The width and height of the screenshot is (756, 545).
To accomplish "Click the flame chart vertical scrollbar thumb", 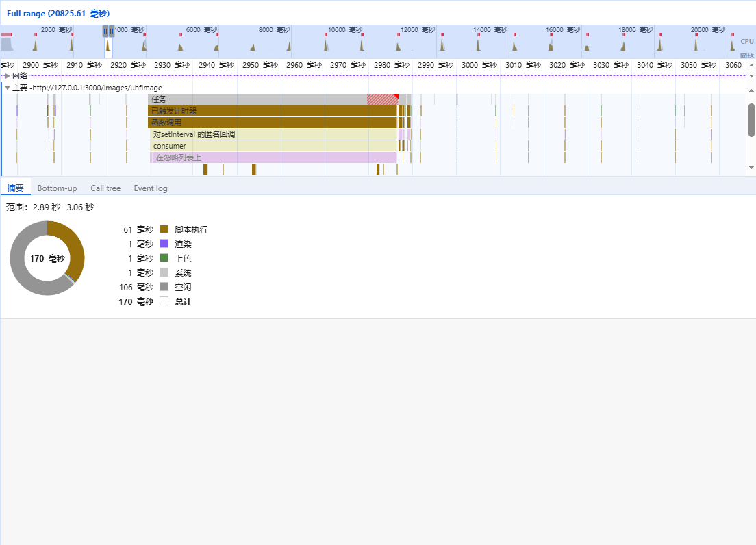I will point(751,120).
